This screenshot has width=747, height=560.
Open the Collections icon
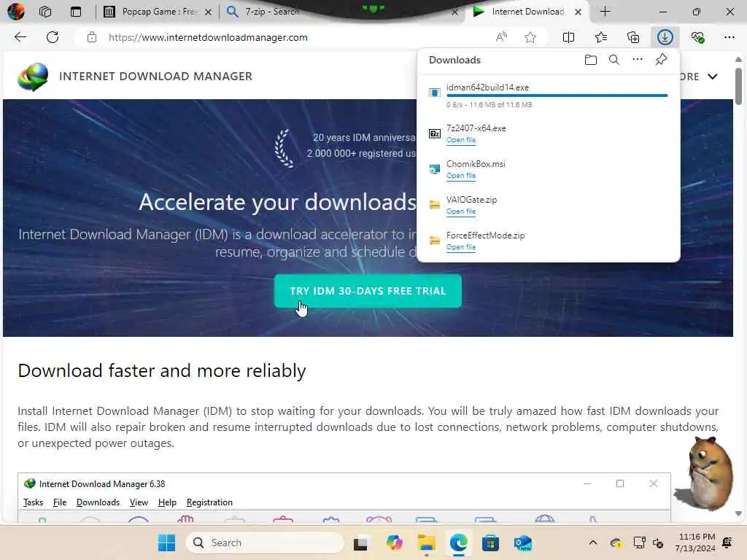point(633,37)
